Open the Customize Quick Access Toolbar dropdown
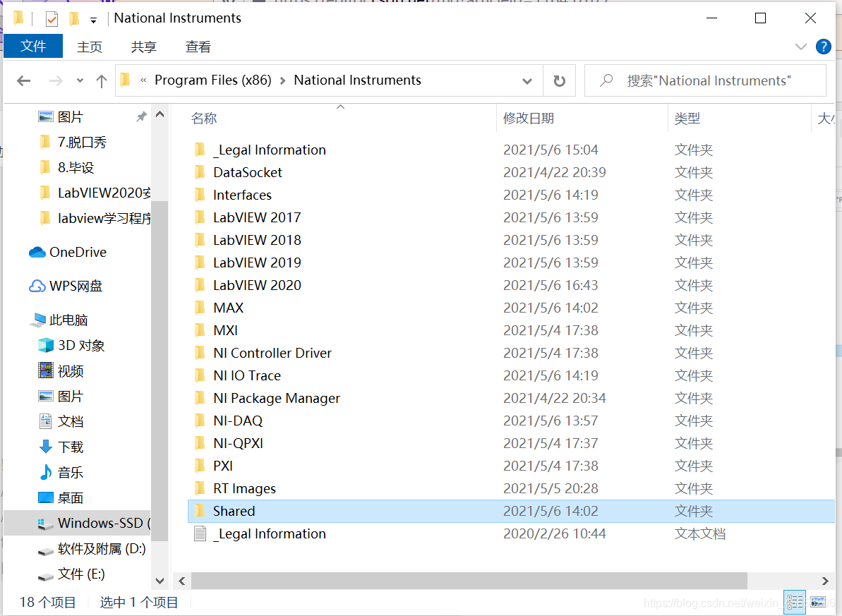 pos(93,20)
